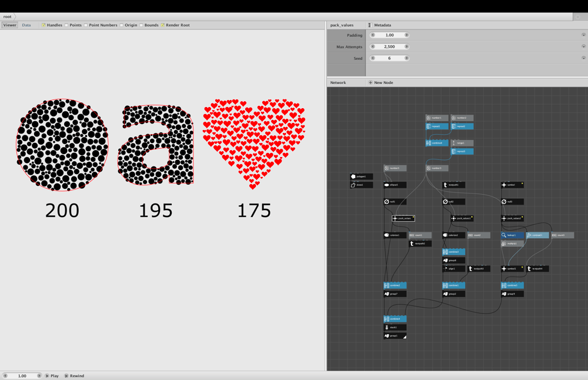Enable the Origin checkbox
Image resolution: width=588 pixels, height=380 pixels.
pos(122,25)
